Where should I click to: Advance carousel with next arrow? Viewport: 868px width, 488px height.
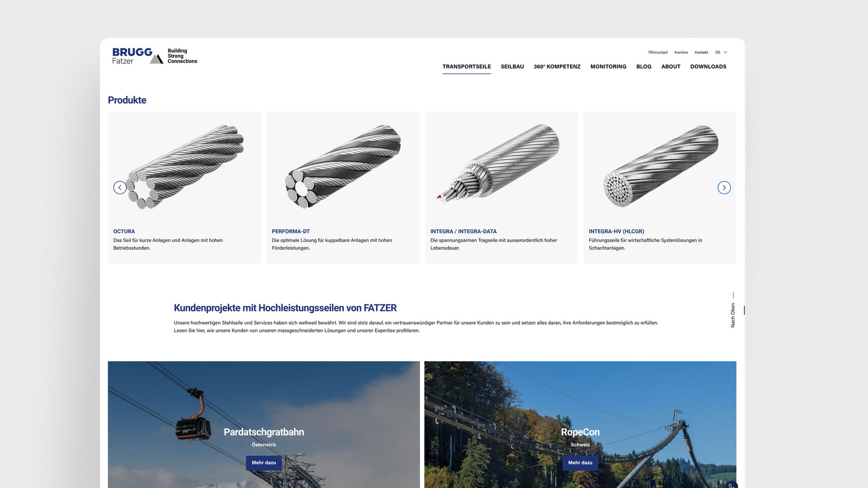tap(724, 188)
